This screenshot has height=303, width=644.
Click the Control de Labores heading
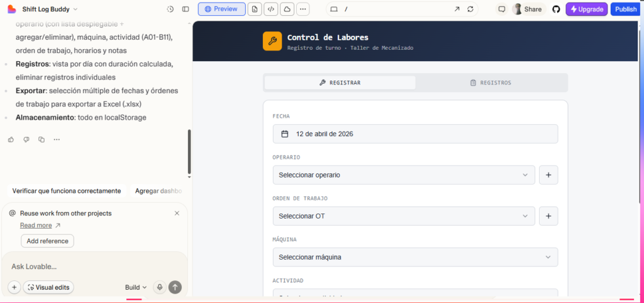[328, 37]
